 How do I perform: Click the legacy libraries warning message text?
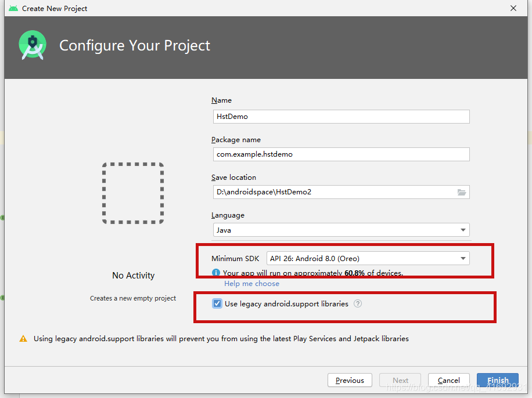(x=221, y=339)
